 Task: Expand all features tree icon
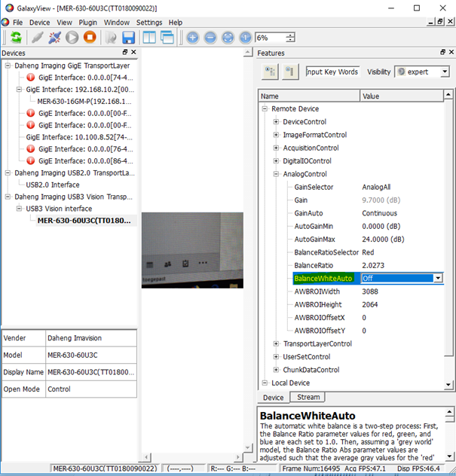pos(269,72)
